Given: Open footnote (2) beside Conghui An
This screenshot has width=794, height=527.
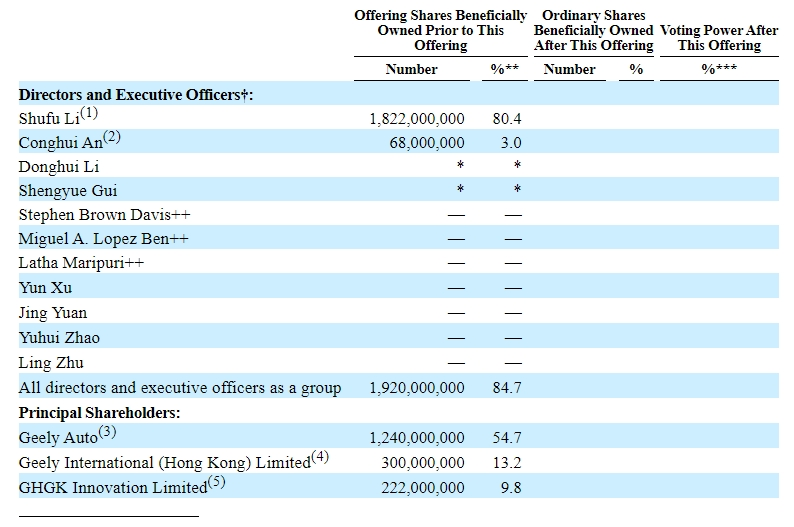Looking at the screenshot, I should point(110,138).
